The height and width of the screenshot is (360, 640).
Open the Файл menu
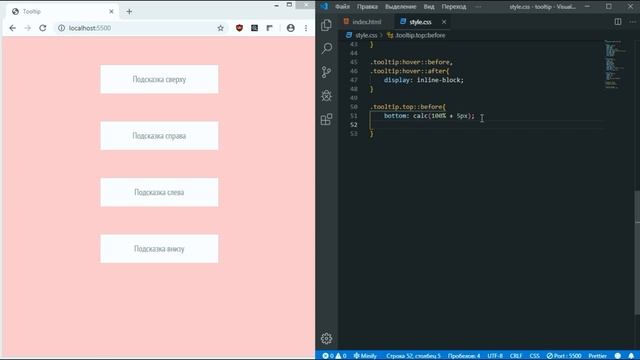click(342, 7)
